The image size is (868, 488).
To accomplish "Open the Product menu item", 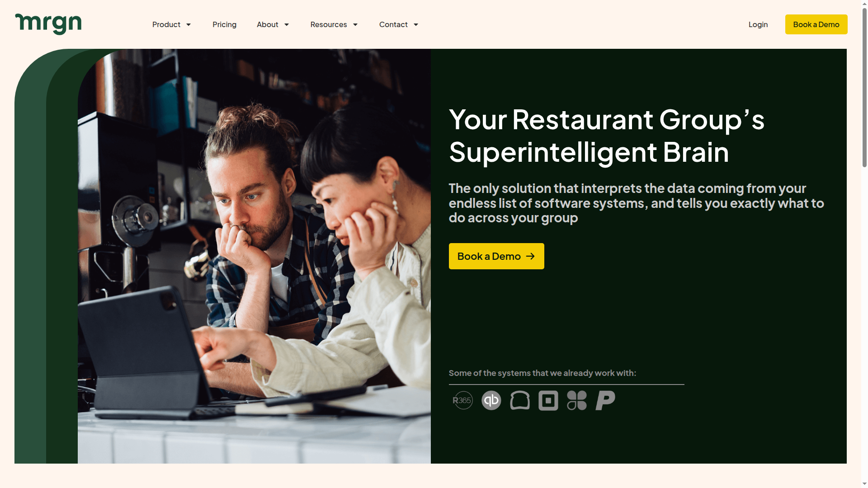I will [x=166, y=24].
